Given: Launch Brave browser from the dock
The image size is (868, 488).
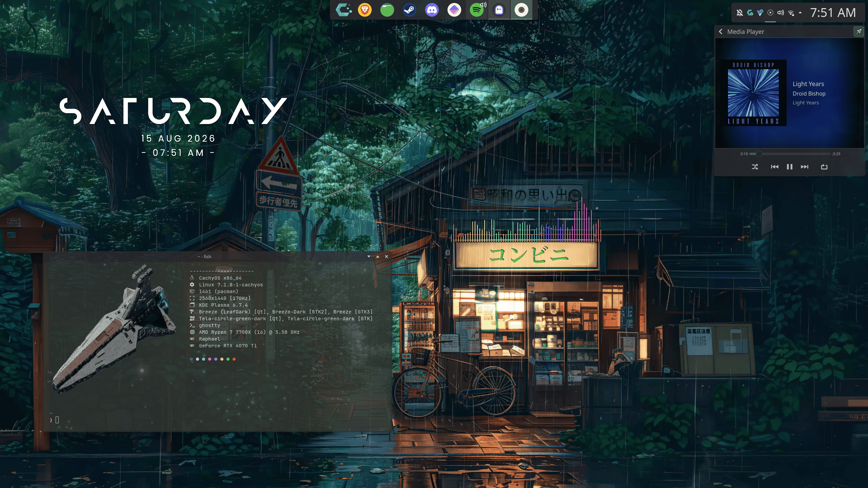Looking at the screenshot, I should [x=365, y=10].
